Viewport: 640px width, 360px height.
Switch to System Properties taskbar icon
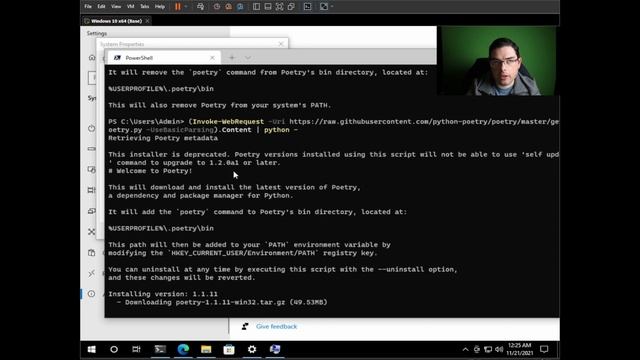[275, 349]
